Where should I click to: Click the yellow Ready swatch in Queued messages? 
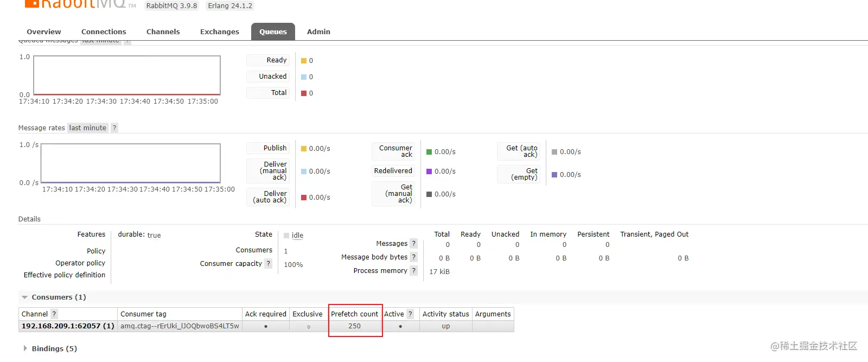[304, 61]
